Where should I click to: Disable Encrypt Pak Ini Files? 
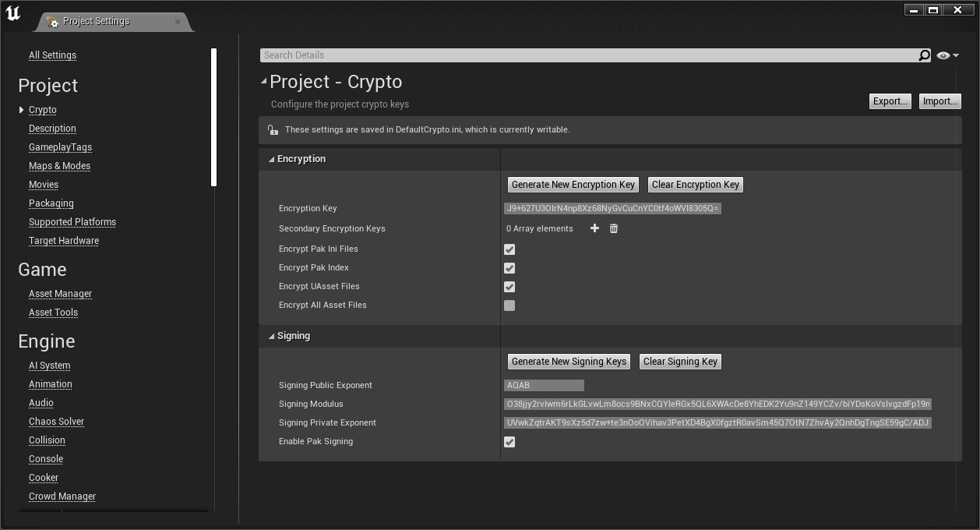pos(509,249)
